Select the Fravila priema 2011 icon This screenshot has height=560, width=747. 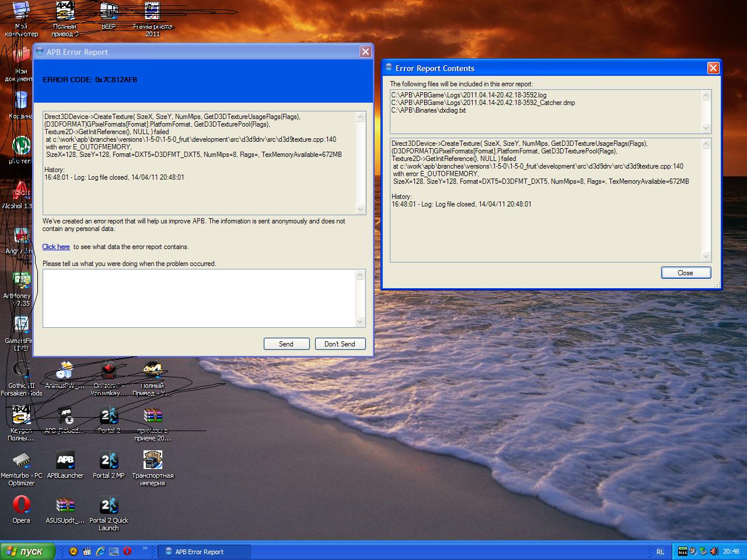click(x=152, y=19)
